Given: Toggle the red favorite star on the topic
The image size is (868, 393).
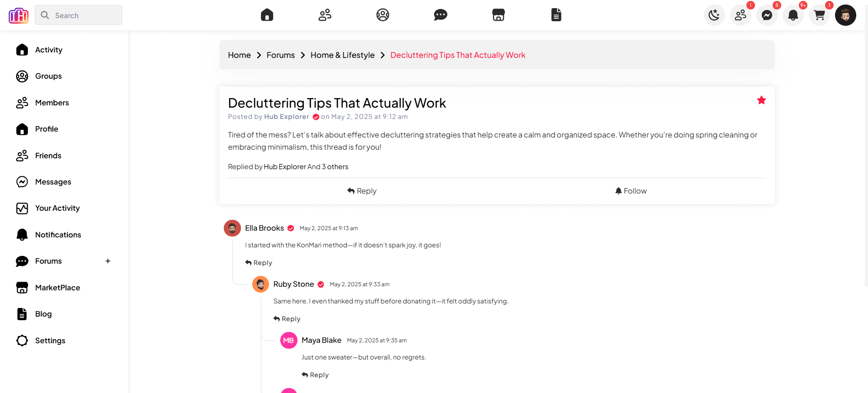Looking at the screenshot, I should point(761,100).
